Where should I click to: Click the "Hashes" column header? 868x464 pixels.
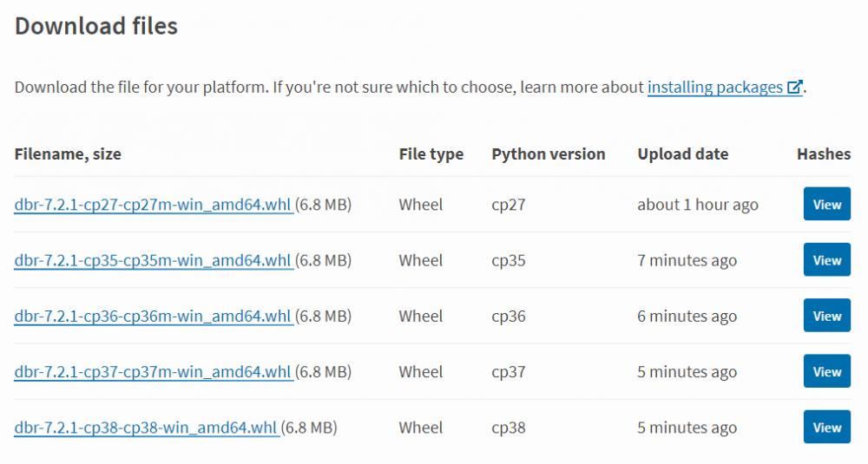coord(823,154)
